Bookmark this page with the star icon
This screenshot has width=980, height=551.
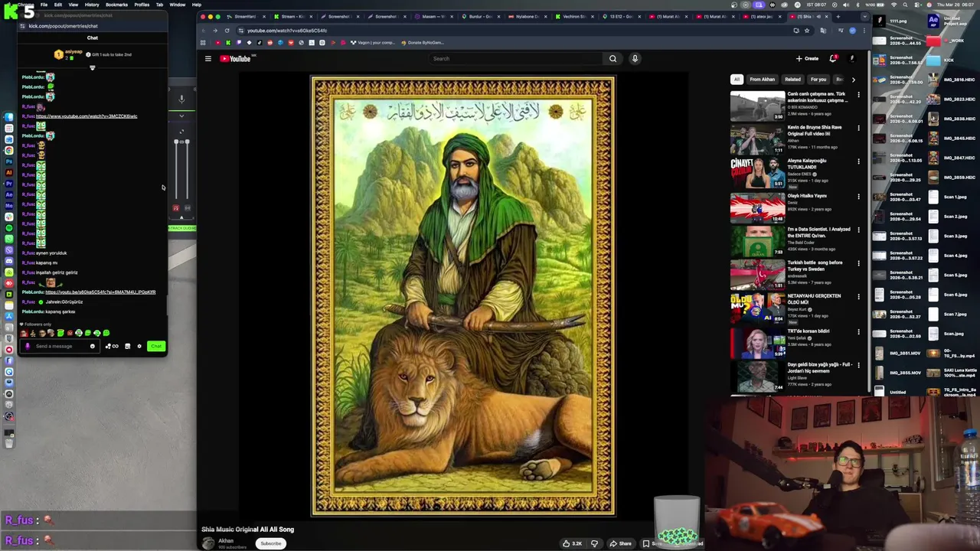[x=806, y=31]
